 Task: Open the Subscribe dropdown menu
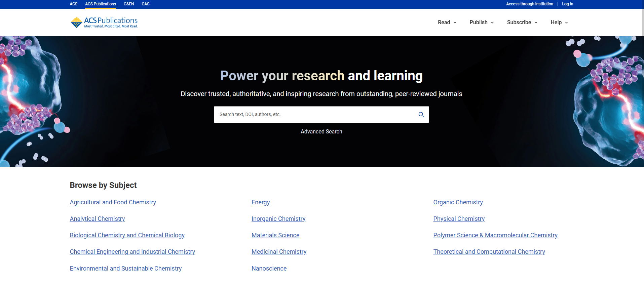pos(522,23)
